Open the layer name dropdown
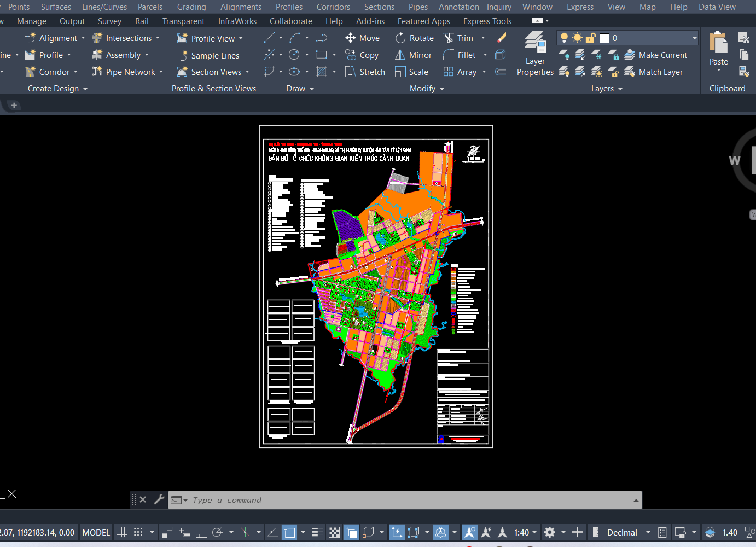Viewport: 756px width, 547px height. click(x=694, y=38)
